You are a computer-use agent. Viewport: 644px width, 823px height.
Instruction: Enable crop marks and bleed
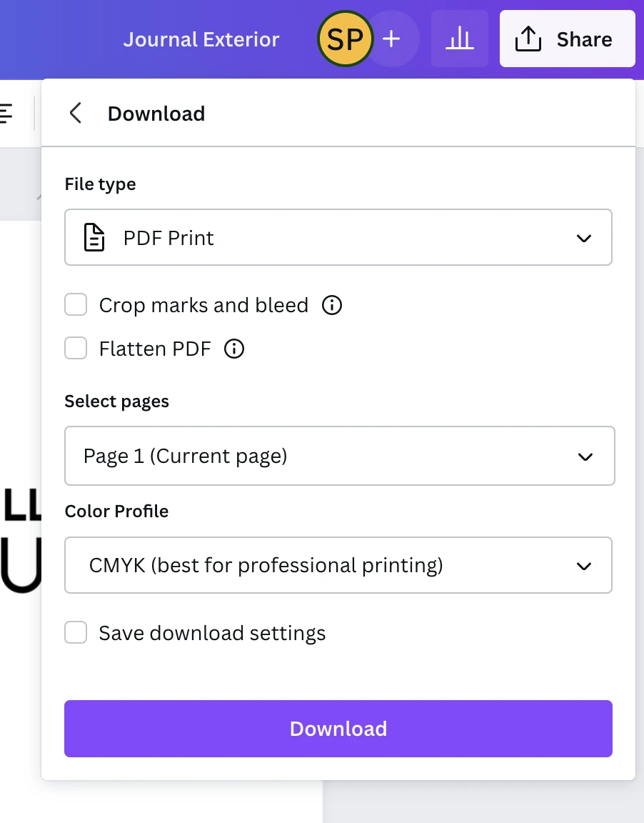click(x=76, y=304)
